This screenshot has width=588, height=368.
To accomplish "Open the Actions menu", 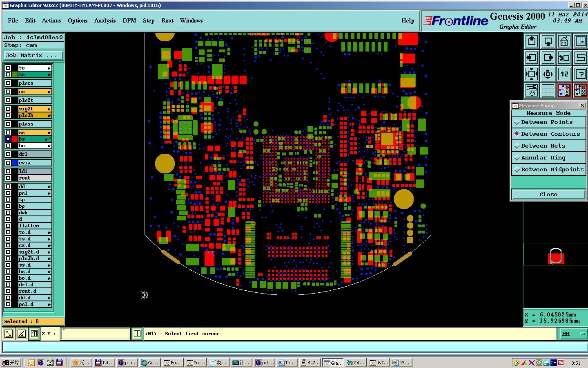I will point(51,20).
